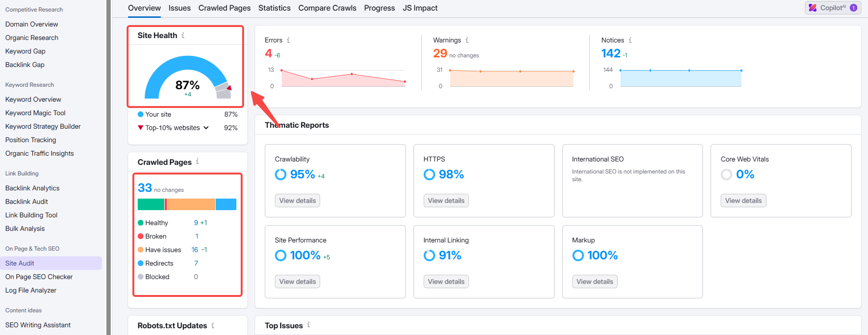
Task: Click the info icon next to Errors
Action: pyautogui.click(x=288, y=40)
